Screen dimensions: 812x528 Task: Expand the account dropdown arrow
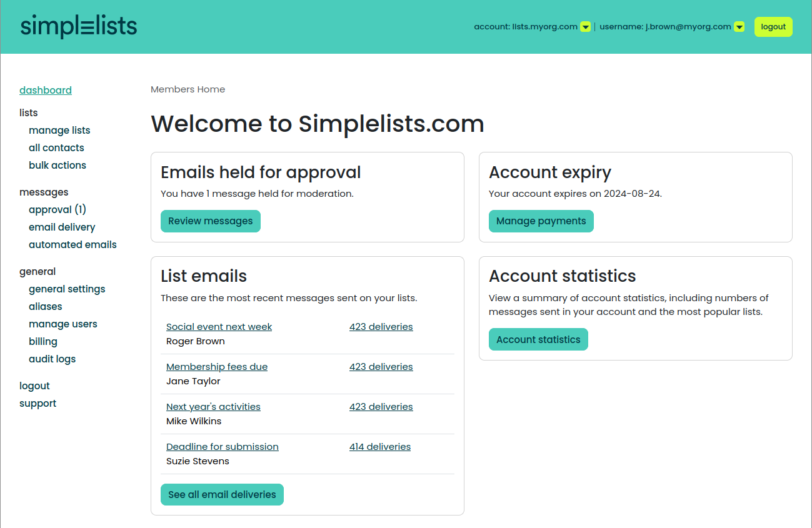(585, 27)
